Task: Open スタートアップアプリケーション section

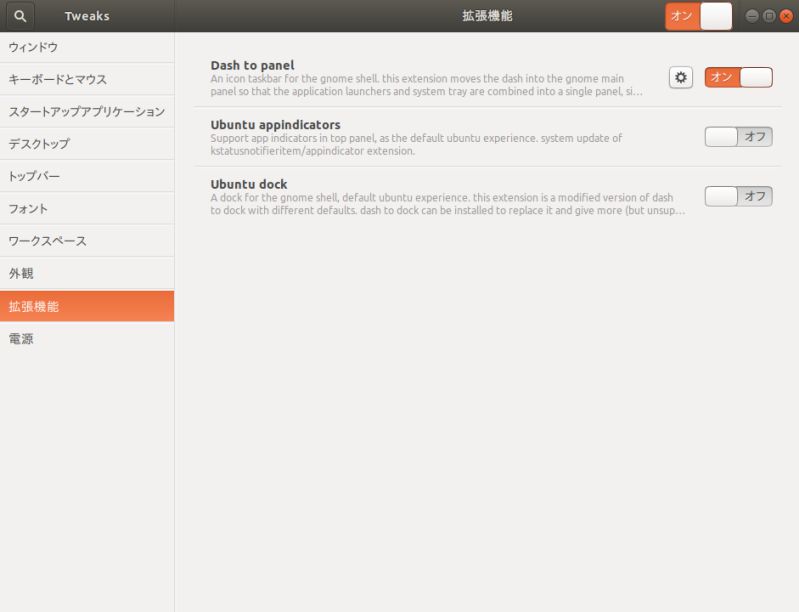Action: pos(87,112)
